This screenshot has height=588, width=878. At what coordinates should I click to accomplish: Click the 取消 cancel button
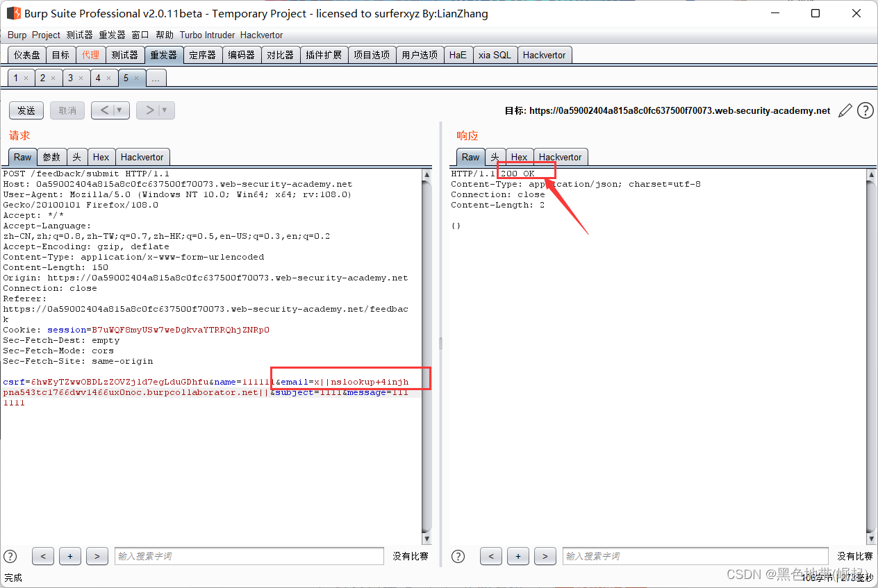click(x=67, y=110)
